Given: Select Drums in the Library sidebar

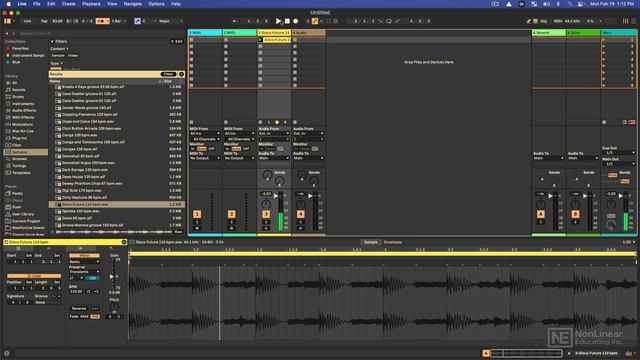Looking at the screenshot, I should [x=18, y=97].
